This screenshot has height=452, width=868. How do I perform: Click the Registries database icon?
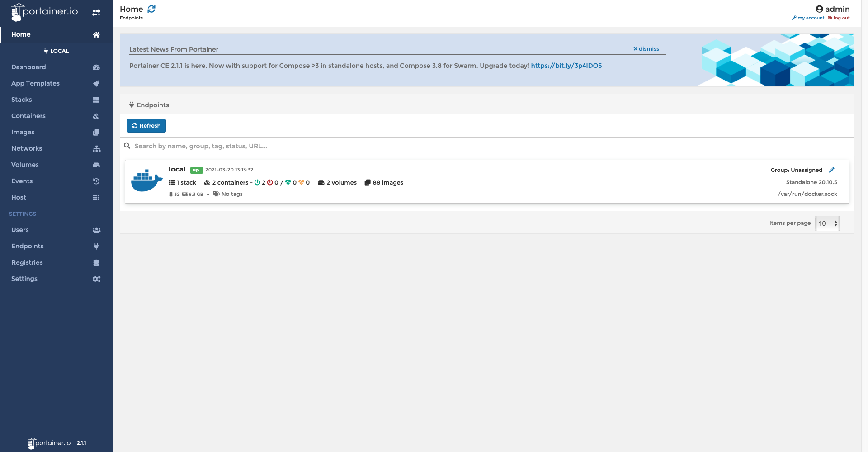pyautogui.click(x=96, y=263)
